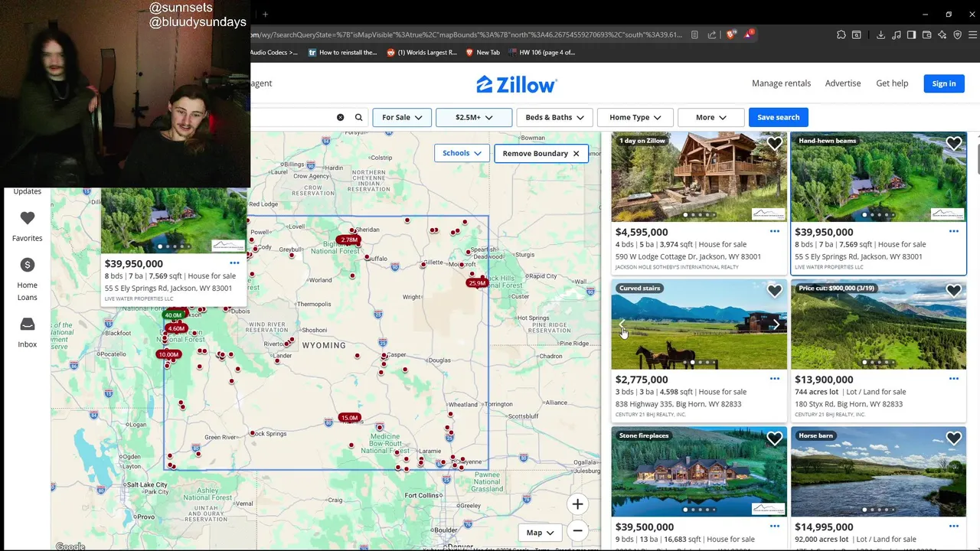Open more options dots for $4,595,000 listing
The width and height of the screenshot is (980, 551).
pyautogui.click(x=775, y=231)
